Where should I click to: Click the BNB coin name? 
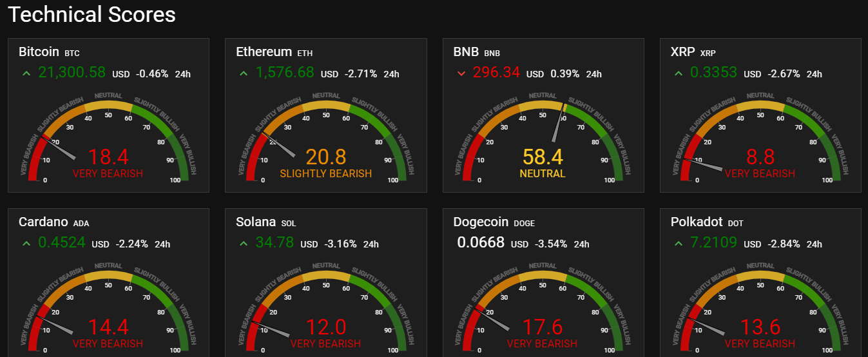tap(467, 52)
